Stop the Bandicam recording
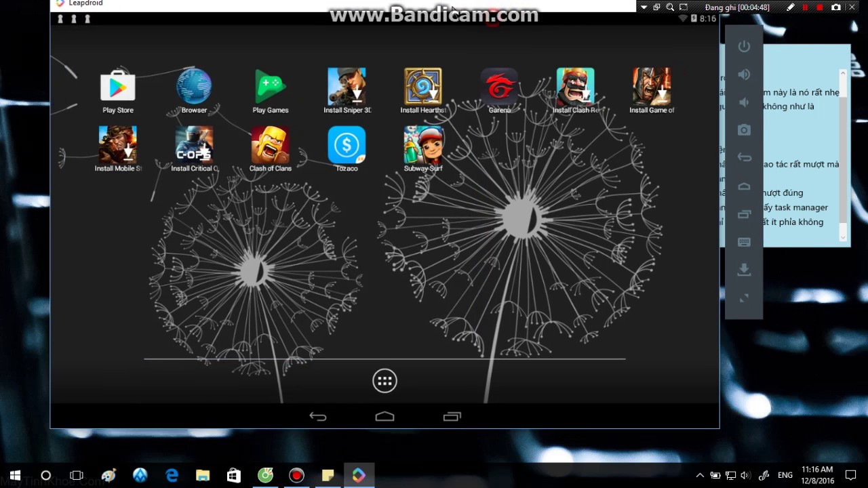 pyautogui.click(x=820, y=7)
